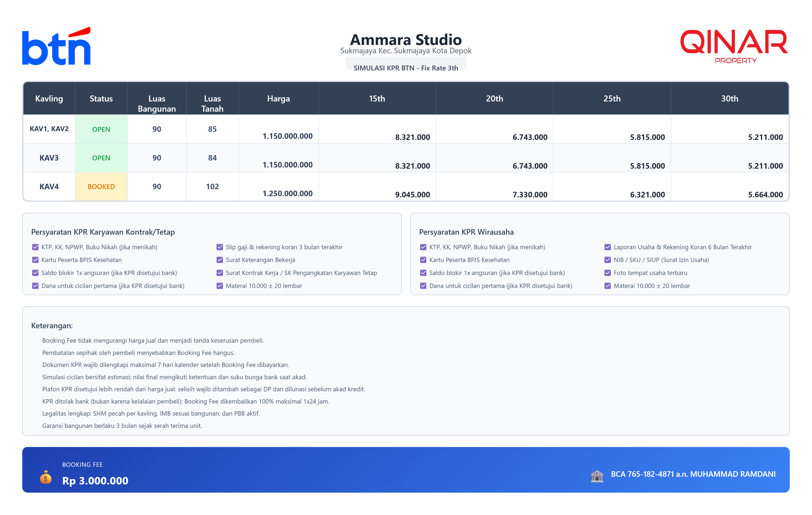812x515 pixels.
Task: Click the Ammara Studio title heading
Action: click(x=406, y=39)
